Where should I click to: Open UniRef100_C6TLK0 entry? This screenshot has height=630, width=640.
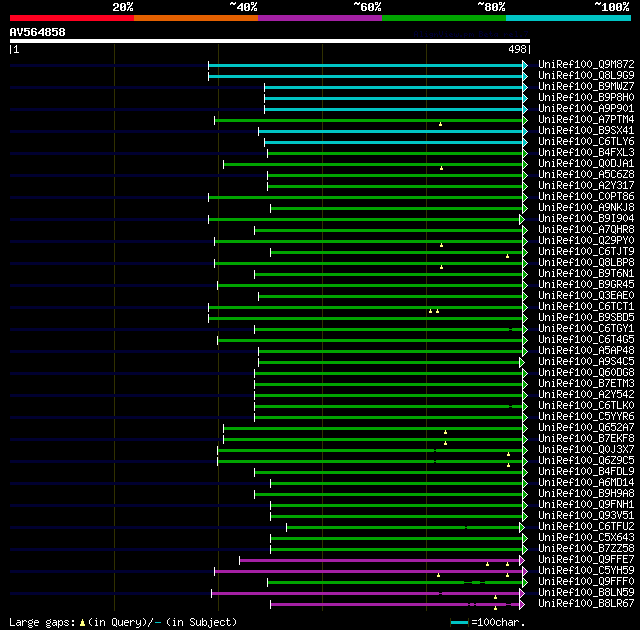point(586,406)
